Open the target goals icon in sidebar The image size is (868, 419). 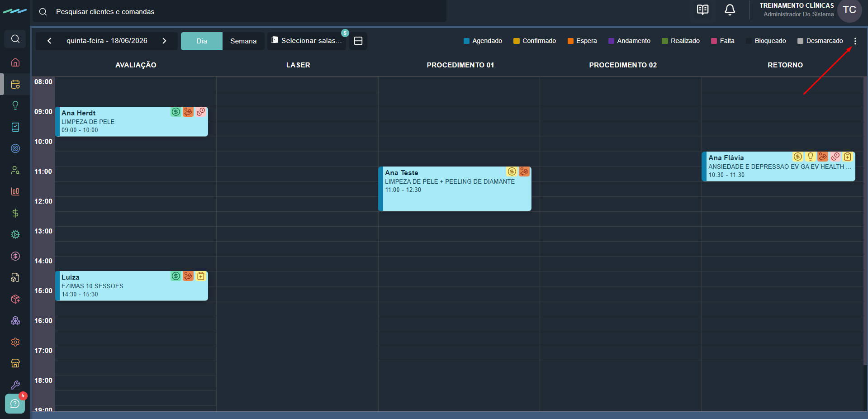pyautogui.click(x=15, y=148)
